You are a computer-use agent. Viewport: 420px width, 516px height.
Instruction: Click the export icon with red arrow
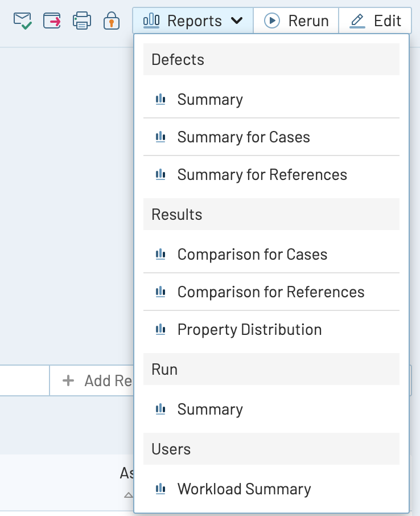[x=52, y=21]
